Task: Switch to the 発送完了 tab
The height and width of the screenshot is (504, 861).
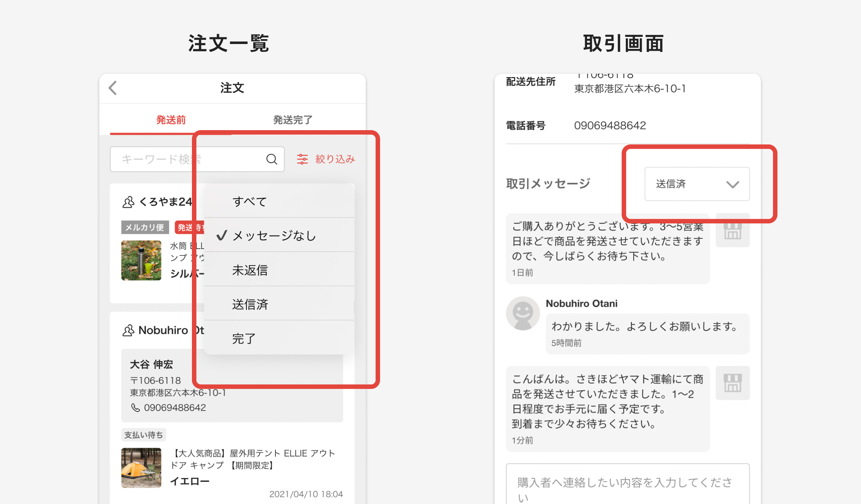Action: tap(292, 120)
